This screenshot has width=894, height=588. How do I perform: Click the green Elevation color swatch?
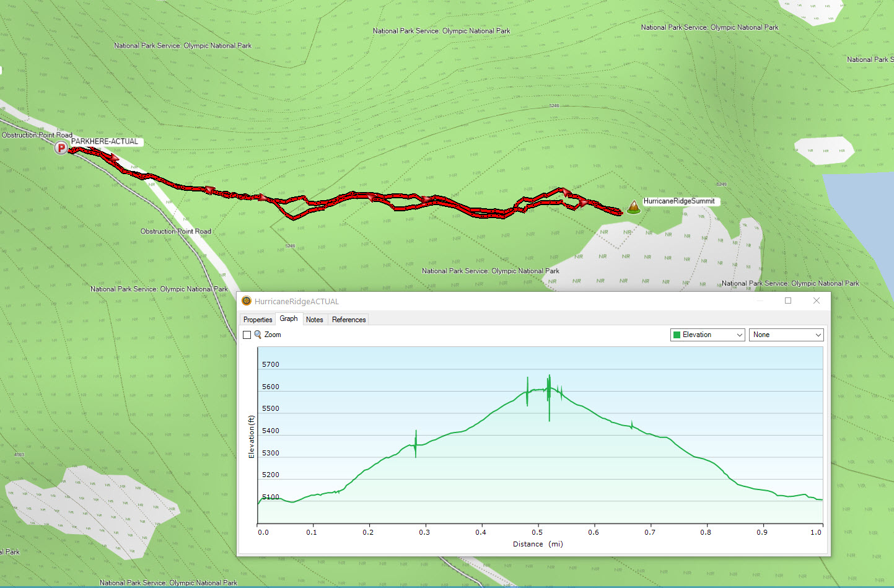point(677,335)
